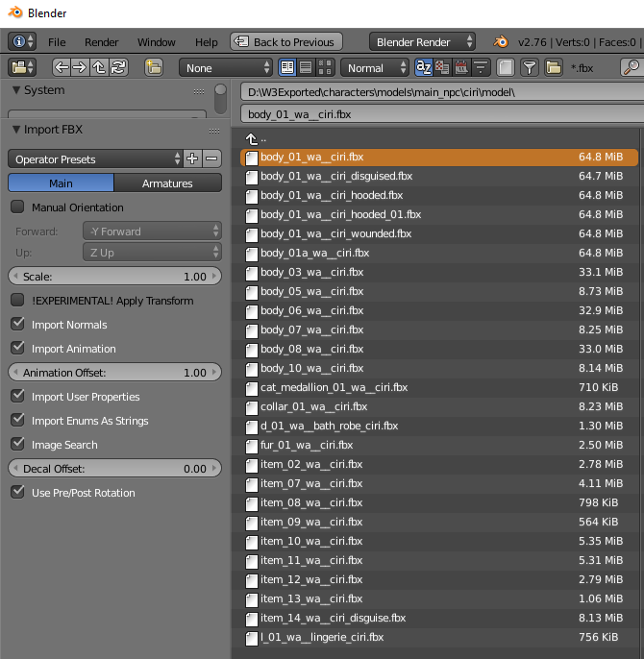Open the Operator Presets dropdown
Viewport: 644px width, 659px height.
[95, 159]
